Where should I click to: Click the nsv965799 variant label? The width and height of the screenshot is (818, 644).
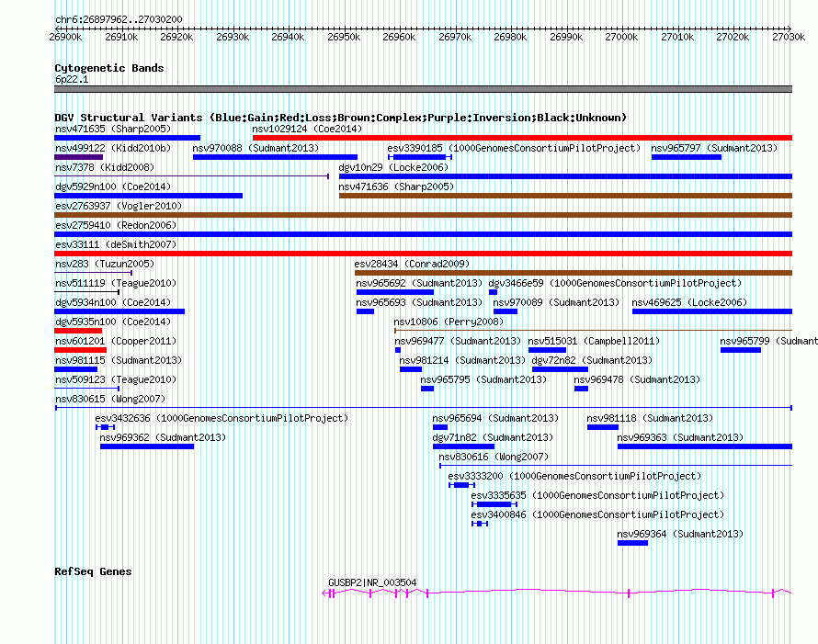click(x=768, y=341)
